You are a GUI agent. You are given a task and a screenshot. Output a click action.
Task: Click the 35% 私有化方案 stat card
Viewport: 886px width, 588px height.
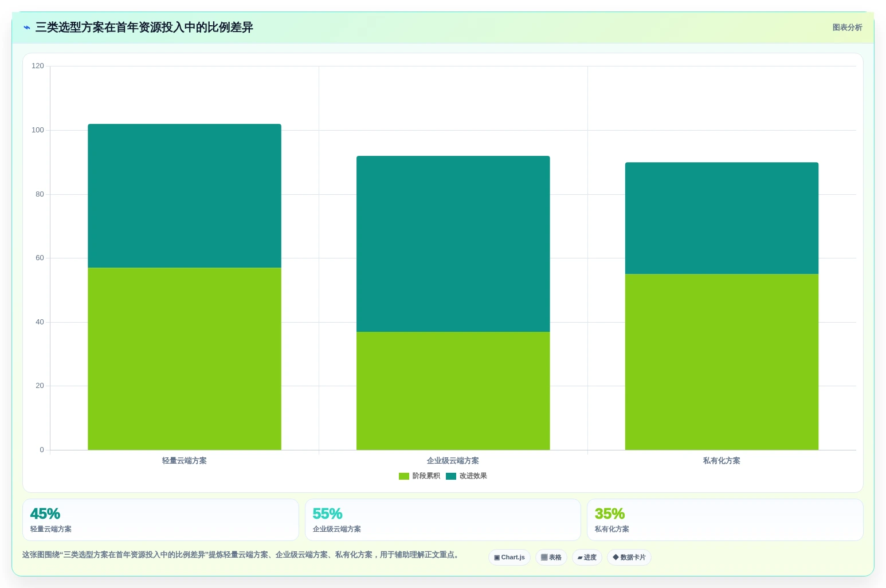725,520
